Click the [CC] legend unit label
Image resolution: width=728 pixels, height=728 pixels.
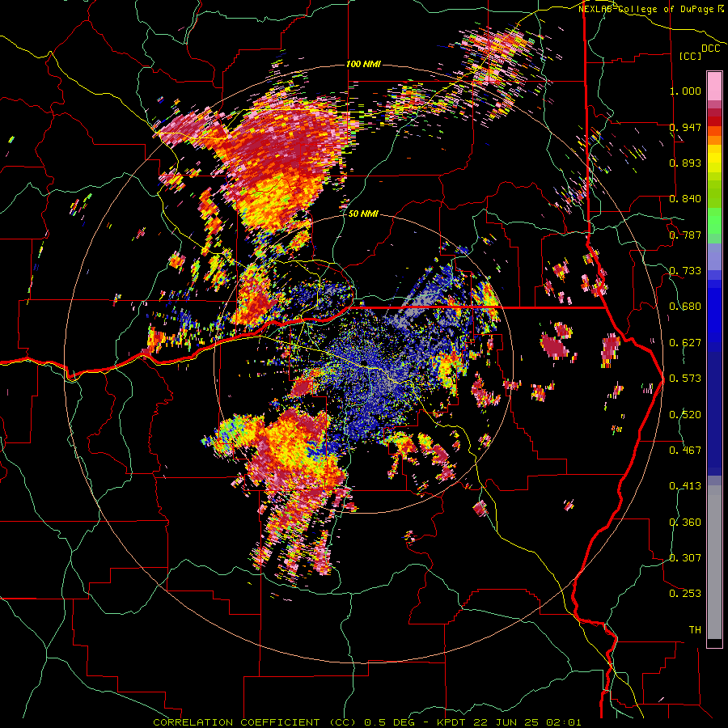tap(691, 56)
